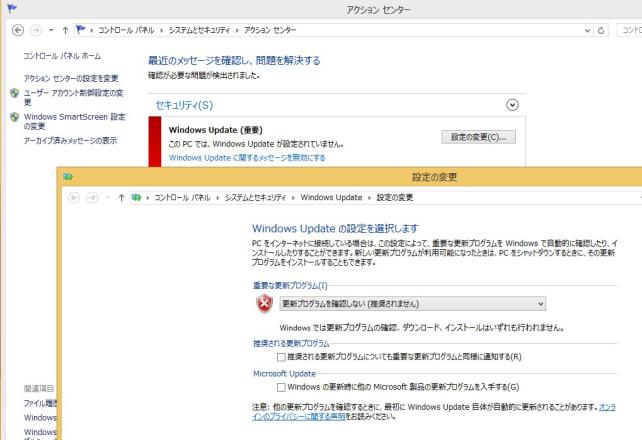Image resolution: width=642 pixels, height=440 pixels.
Task: Click the Action Center title bar flag icon
Action: click(x=12, y=8)
